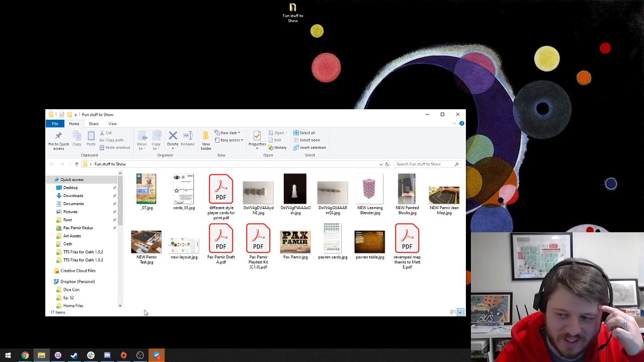Select NEW Learning Blender.jpg file
The image size is (644, 362).
point(370,195)
